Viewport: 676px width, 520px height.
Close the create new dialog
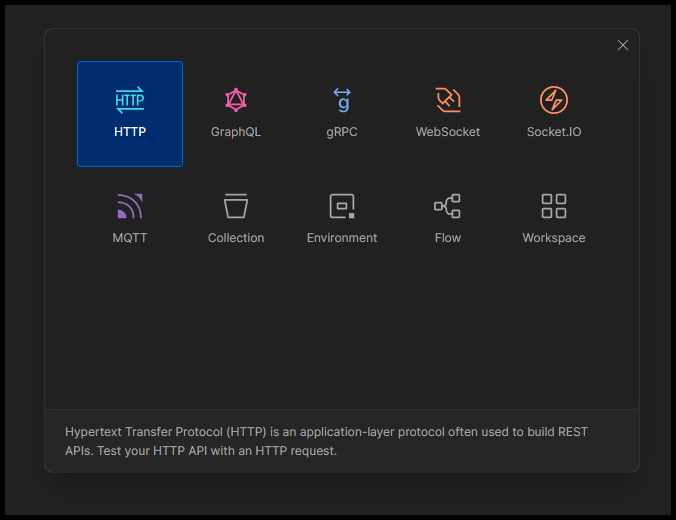pyautogui.click(x=623, y=45)
